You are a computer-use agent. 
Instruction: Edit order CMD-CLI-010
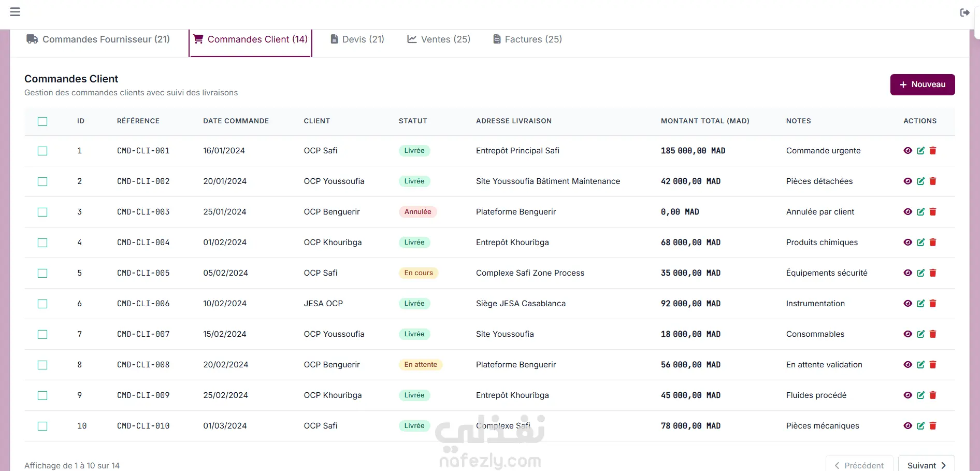[920, 426]
